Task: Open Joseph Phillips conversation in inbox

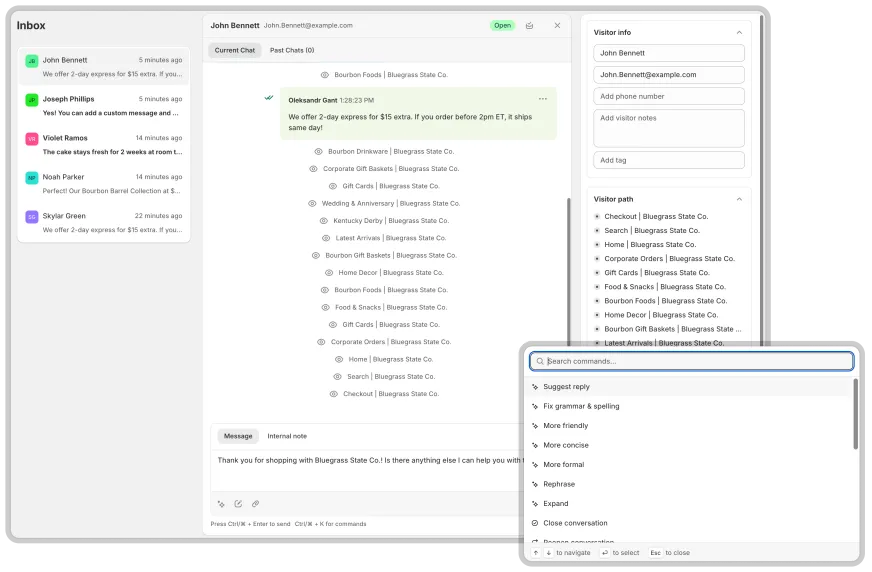Action: tap(104, 106)
